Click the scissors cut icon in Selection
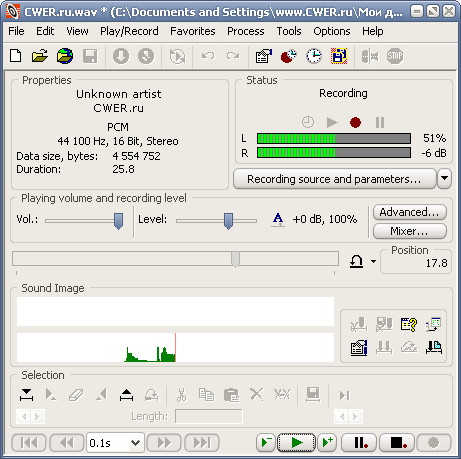 [x=182, y=395]
